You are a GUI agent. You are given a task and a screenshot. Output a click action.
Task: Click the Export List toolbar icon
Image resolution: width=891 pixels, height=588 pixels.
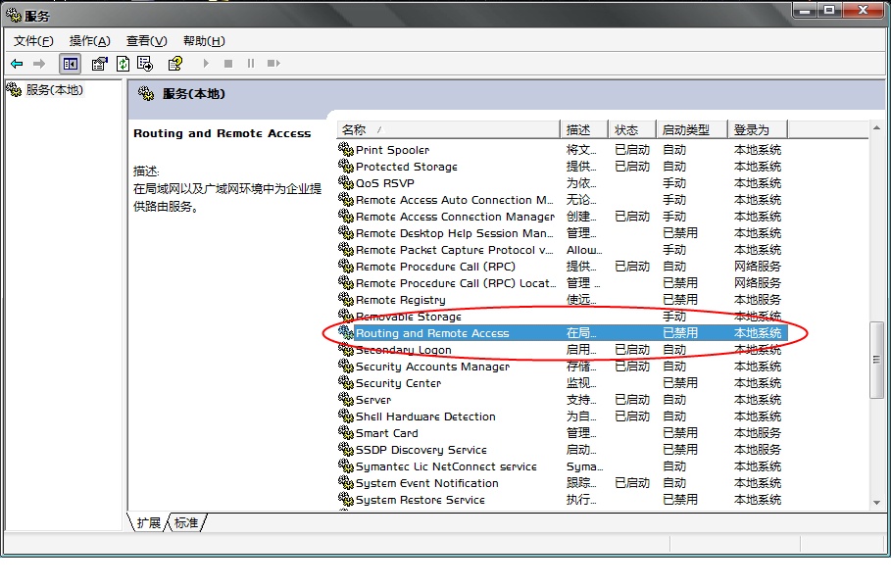(x=145, y=64)
